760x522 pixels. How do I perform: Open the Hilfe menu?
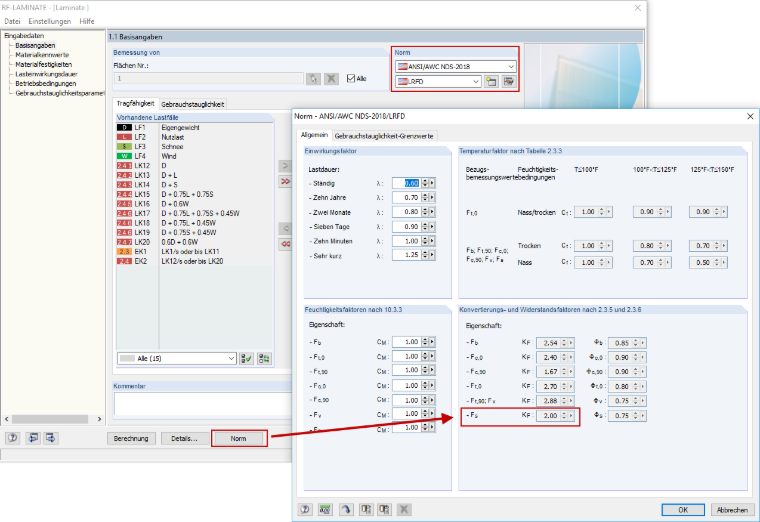[87, 21]
